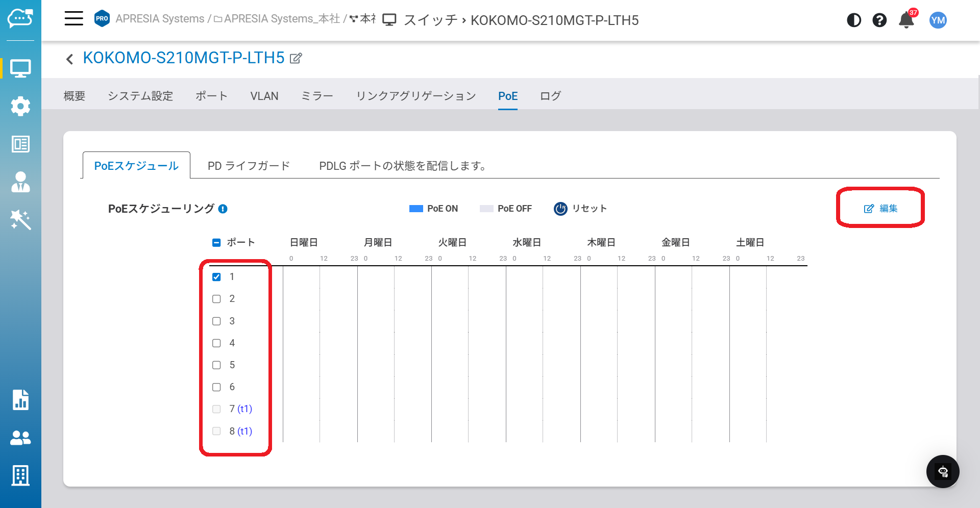980x508 pixels.
Task: Open the monitor devices sidebar icon
Action: 20,68
